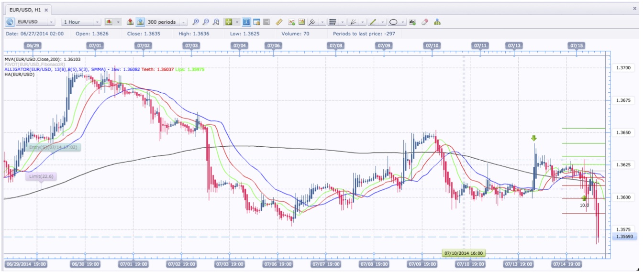644x272 pixels.
Task: Click the green grid layout icon
Action: pos(228,22)
